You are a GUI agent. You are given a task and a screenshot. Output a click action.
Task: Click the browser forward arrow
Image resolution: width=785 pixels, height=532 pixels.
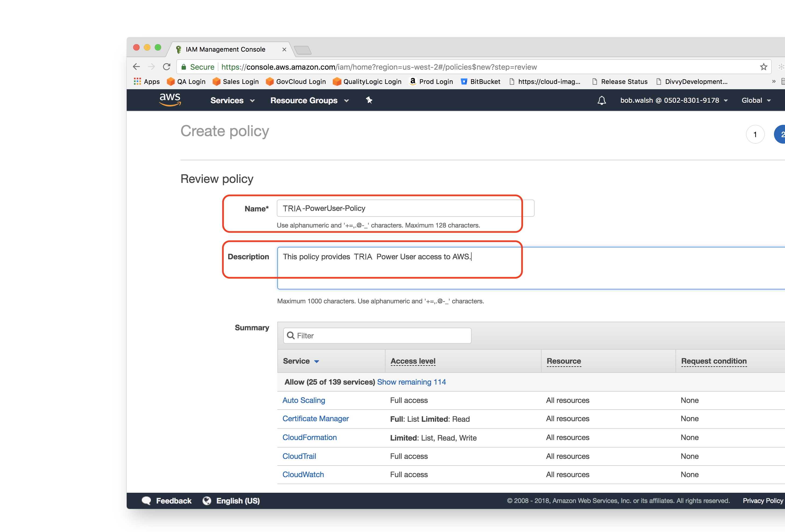(151, 67)
